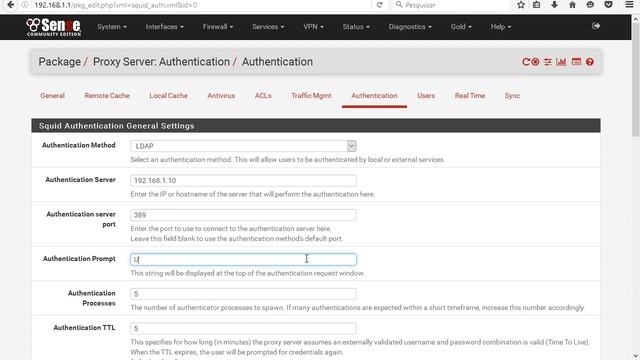Open related settings sliders icon
Viewport: 640px width, 360px height.
pos(548,62)
